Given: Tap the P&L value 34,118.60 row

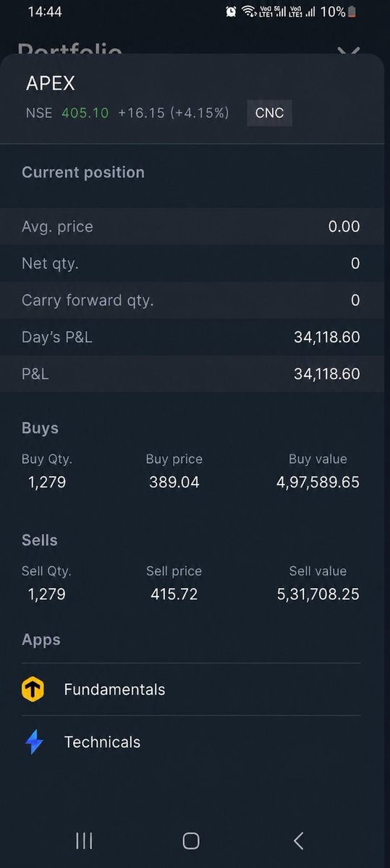Looking at the screenshot, I should pyautogui.click(x=195, y=374).
